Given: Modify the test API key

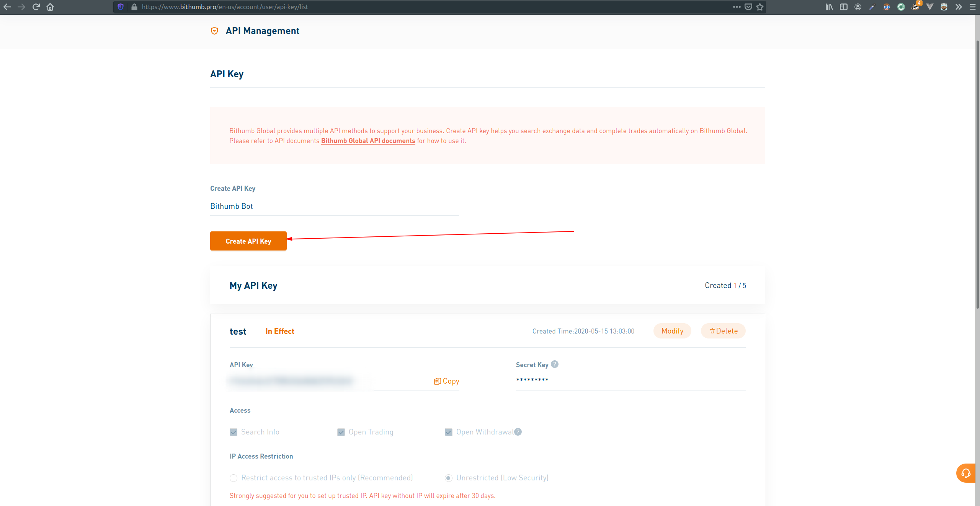Looking at the screenshot, I should click(x=672, y=331).
